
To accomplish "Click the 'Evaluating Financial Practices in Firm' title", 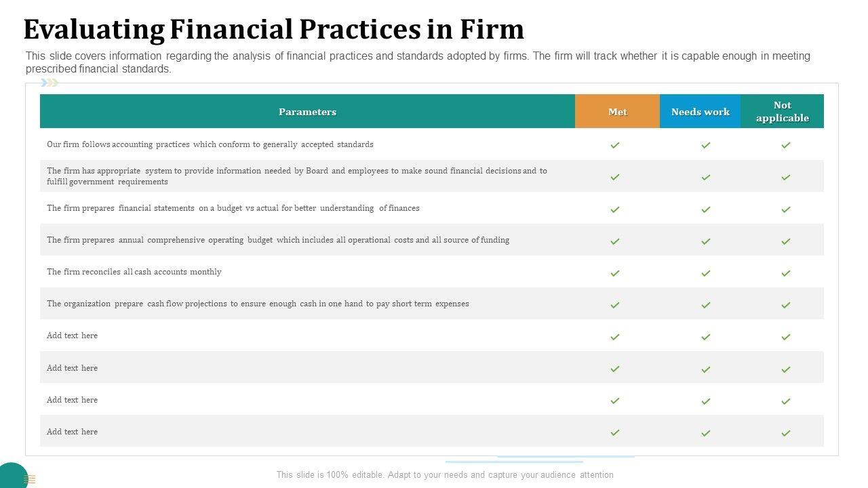I will pyautogui.click(x=273, y=30).
